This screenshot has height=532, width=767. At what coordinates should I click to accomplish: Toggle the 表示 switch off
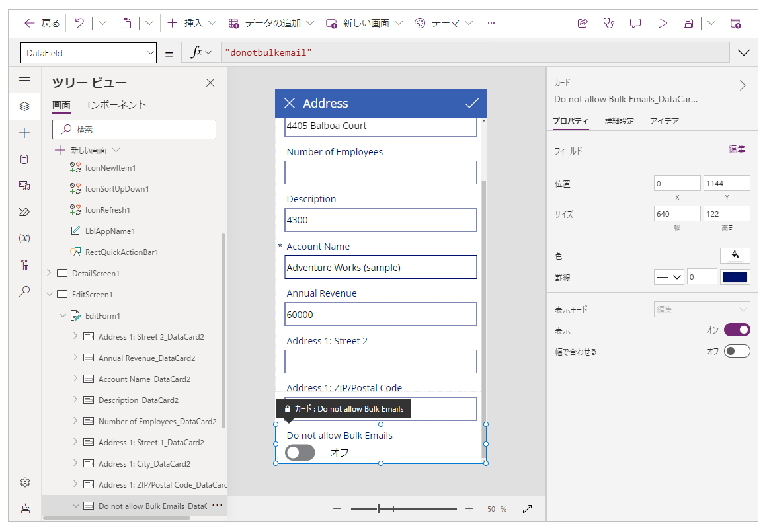tap(737, 330)
